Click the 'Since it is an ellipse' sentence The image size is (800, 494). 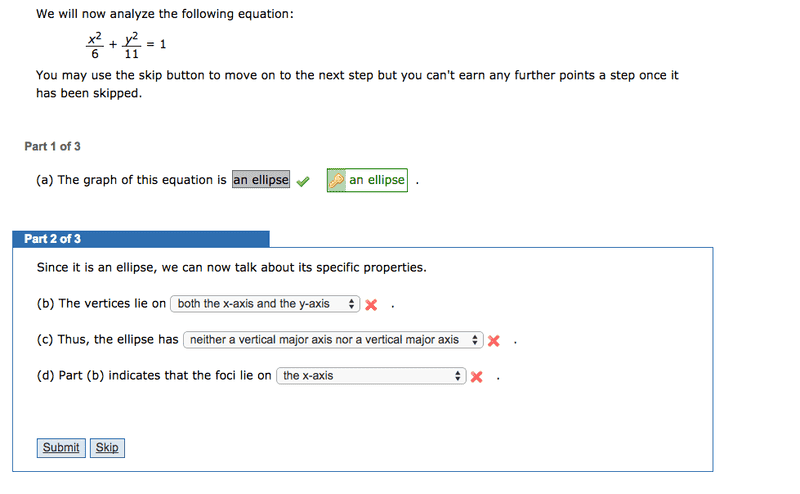pos(231,268)
